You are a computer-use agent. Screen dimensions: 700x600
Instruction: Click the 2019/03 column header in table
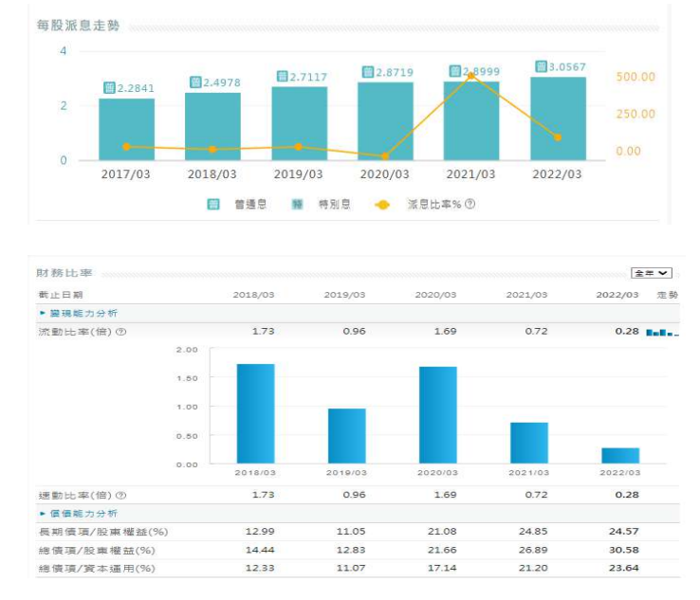pos(344,295)
